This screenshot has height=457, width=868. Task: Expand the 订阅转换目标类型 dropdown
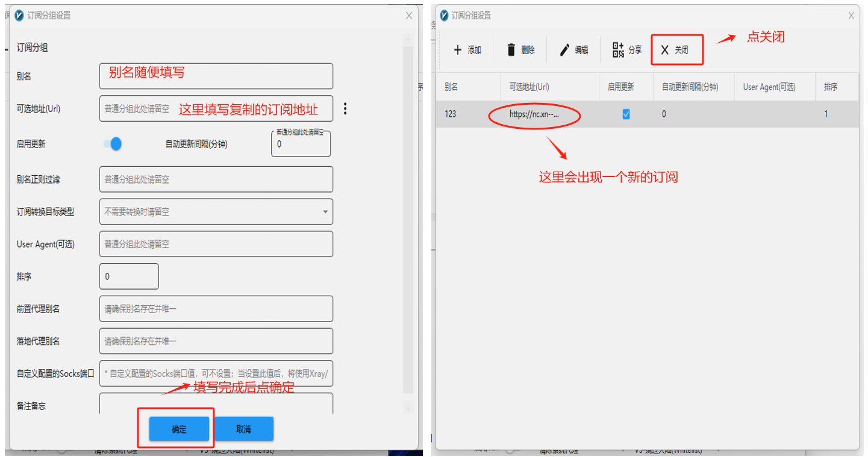[x=325, y=212]
